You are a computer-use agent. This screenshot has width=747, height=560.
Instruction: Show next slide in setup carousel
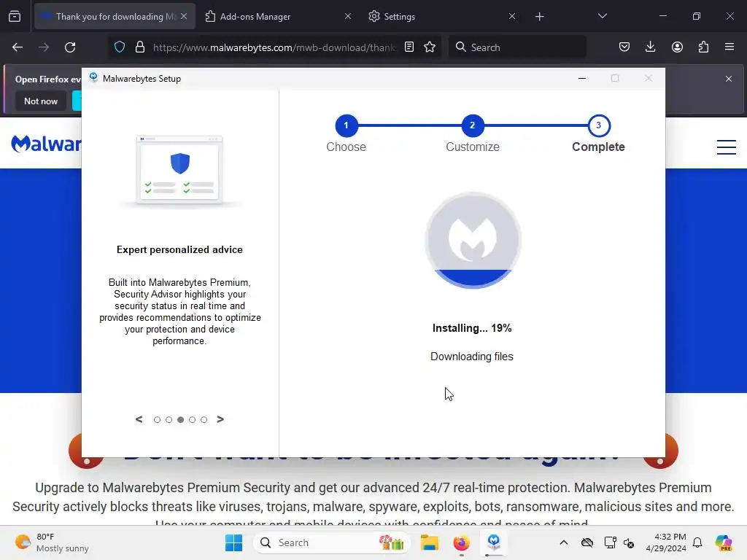[220, 419]
